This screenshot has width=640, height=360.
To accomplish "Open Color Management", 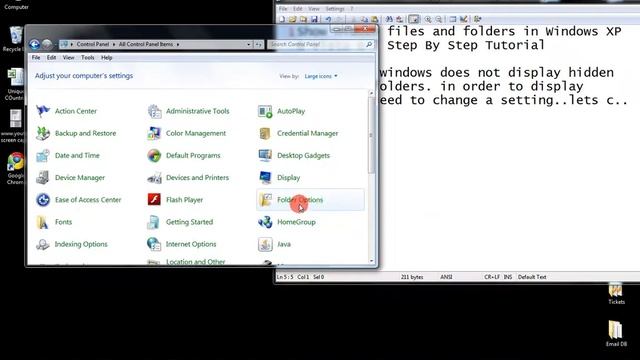I will (187, 133).
